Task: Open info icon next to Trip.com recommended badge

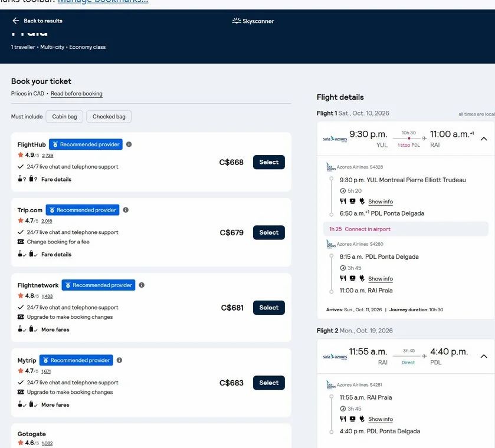Action: (x=126, y=210)
